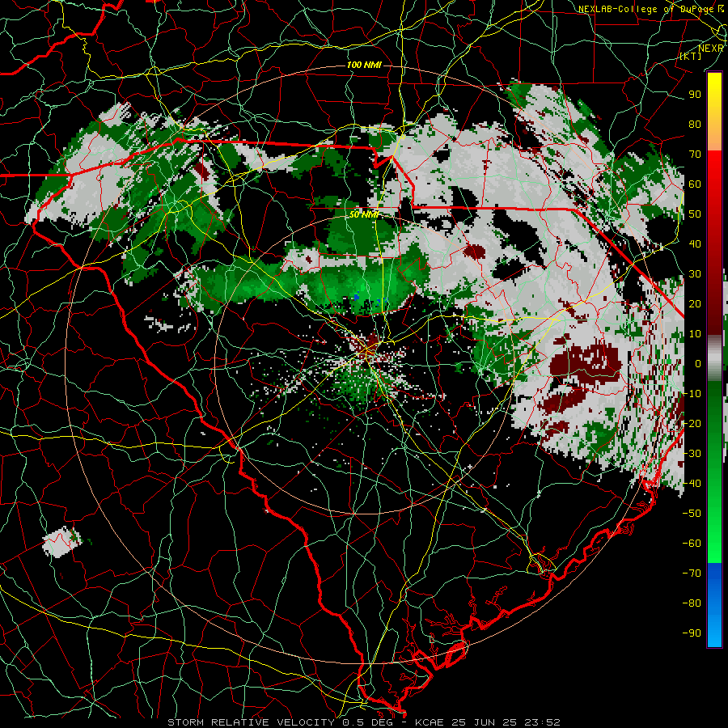Click the large dark red velocity patch

pos(586,362)
